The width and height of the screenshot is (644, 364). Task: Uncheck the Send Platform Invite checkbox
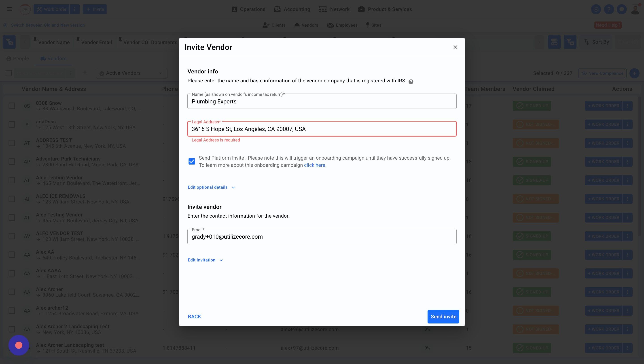(192, 161)
